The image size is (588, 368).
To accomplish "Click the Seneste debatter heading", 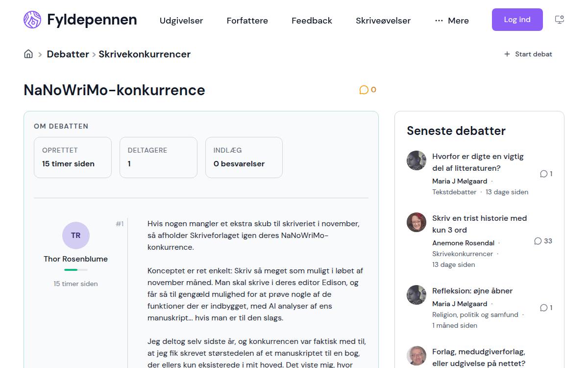I will click(456, 131).
